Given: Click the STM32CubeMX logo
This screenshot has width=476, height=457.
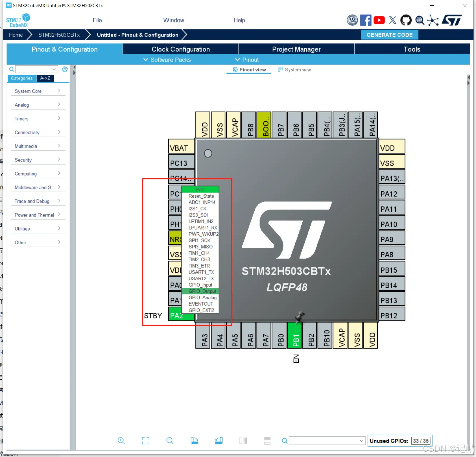Looking at the screenshot, I should click(x=18, y=20).
